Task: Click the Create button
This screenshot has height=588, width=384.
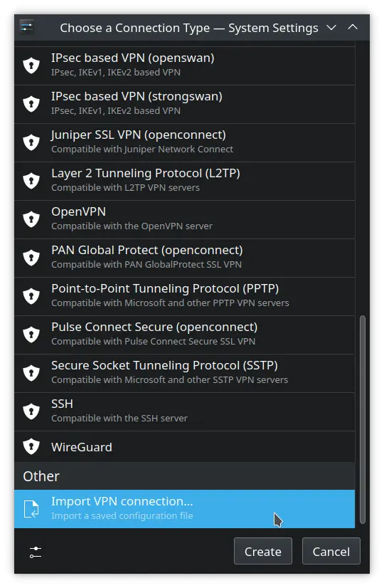Action: pyautogui.click(x=263, y=551)
